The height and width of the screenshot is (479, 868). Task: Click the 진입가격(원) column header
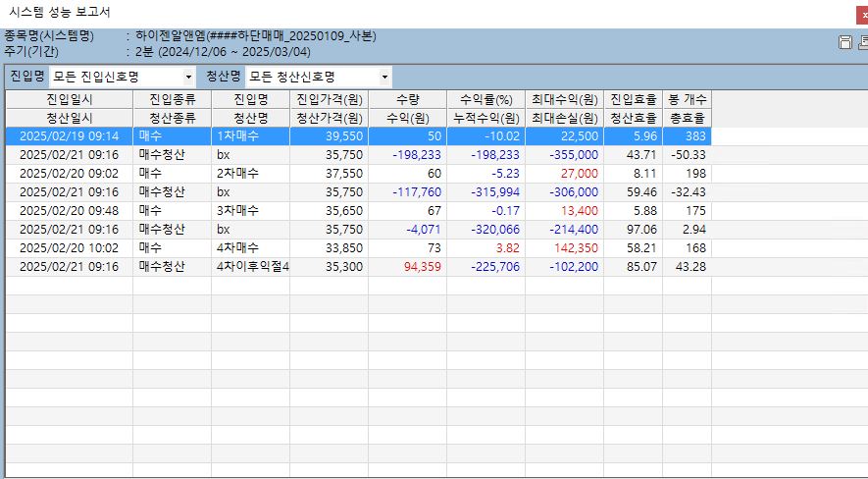[x=329, y=100]
